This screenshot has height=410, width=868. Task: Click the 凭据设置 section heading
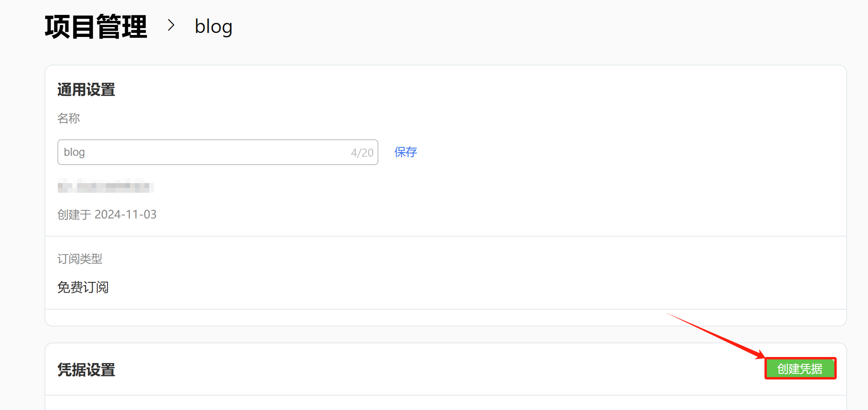pos(86,370)
